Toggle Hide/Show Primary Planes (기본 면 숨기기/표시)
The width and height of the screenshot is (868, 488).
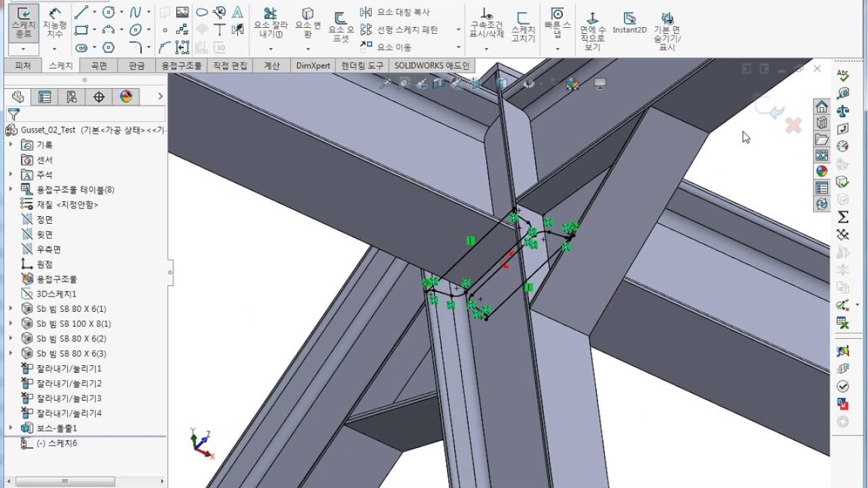point(667,31)
